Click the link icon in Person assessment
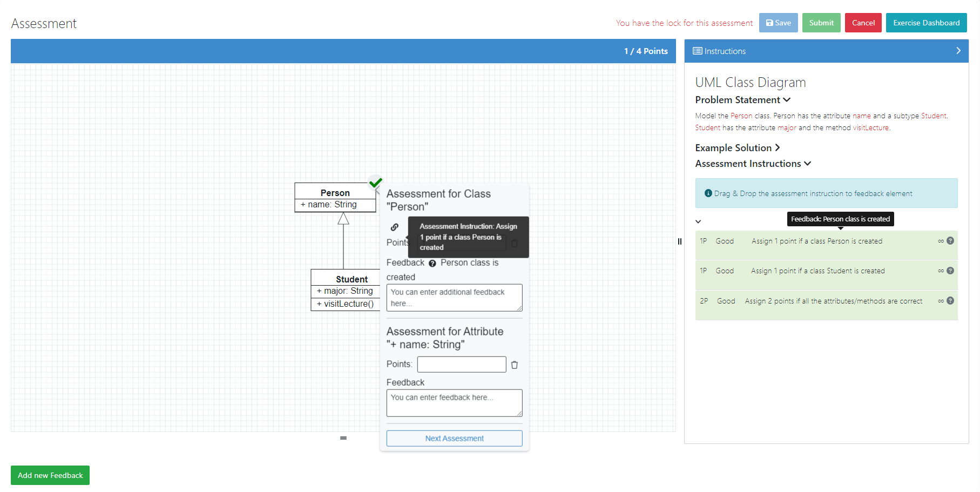980x492 pixels. (395, 227)
